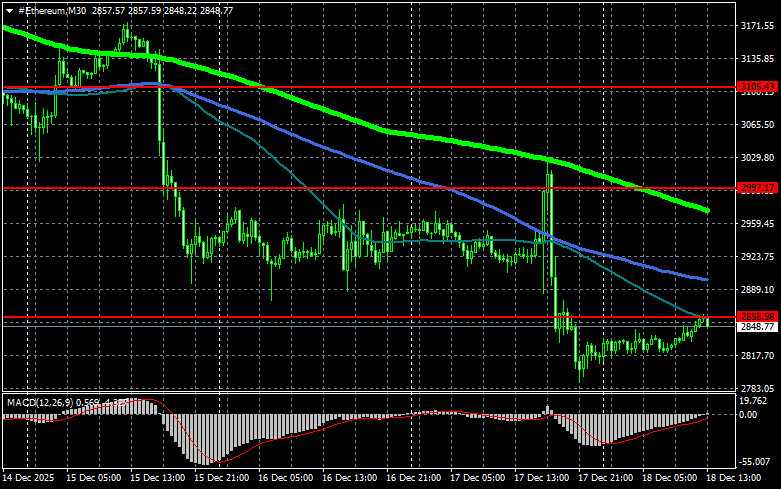Click the 2783.05 price scale value
Screen dimensions: 781x489
tap(757, 388)
